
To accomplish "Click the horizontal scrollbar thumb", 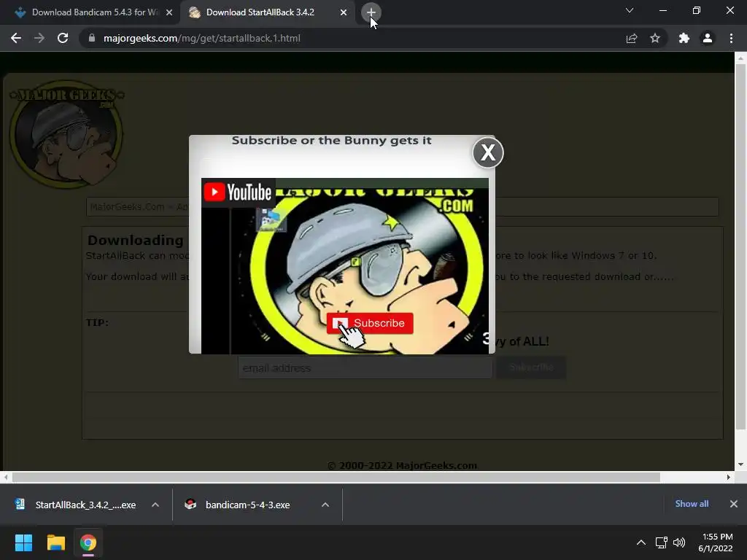I will [336, 477].
